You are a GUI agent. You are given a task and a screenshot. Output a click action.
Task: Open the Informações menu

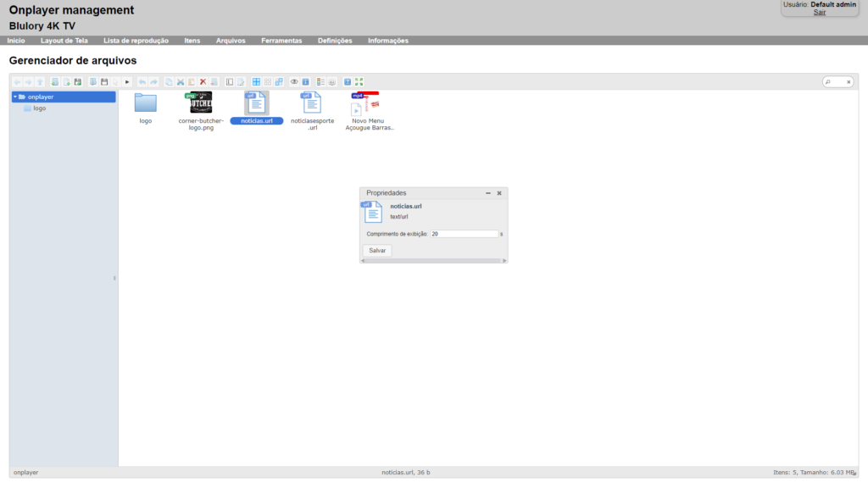tap(388, 41)
